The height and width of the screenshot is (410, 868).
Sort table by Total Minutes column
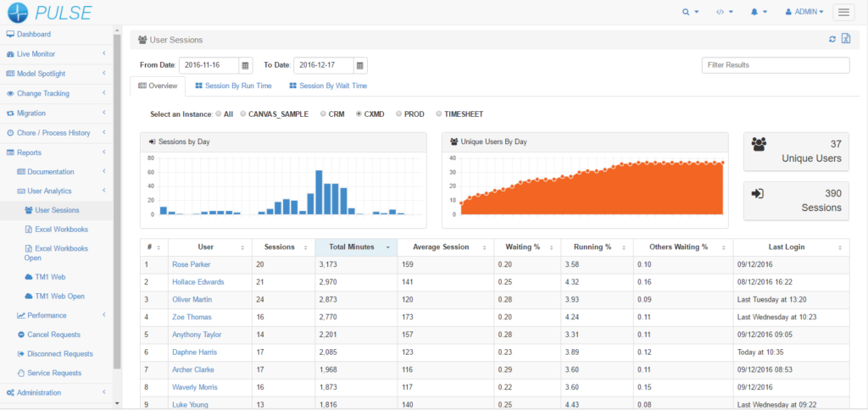pos(355,247)
